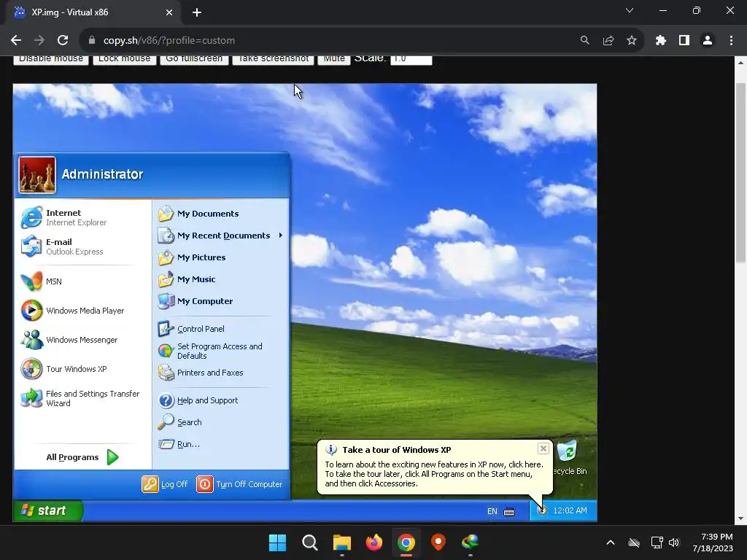Image resolution: width=747 pixels, height=560 pixels.
Task: Open My Documents folder
Action: (198, 214)
